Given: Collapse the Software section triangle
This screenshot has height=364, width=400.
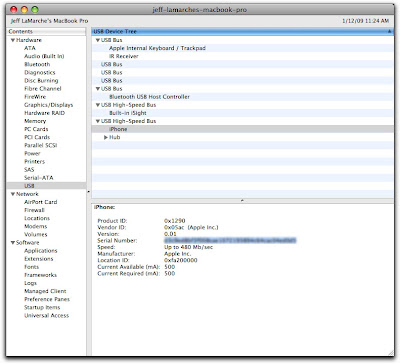Looking at the screenshot, I should [x=13, y=243].
